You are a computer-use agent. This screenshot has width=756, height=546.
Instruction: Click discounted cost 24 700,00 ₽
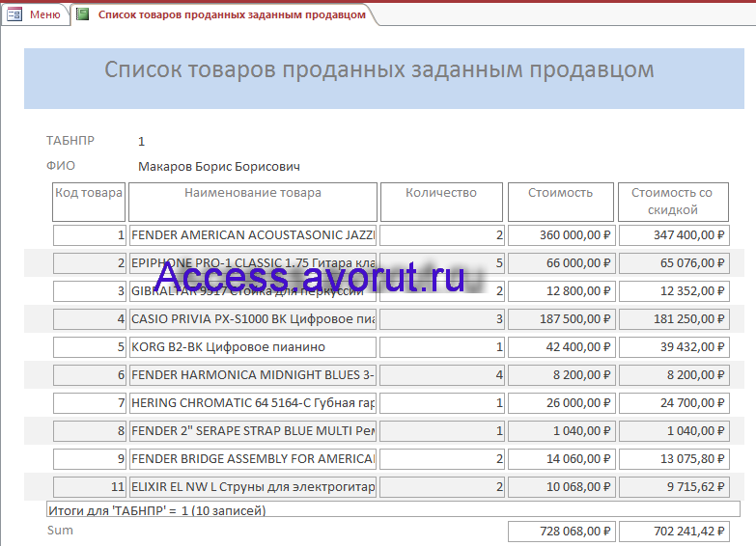tap(674, 403)
